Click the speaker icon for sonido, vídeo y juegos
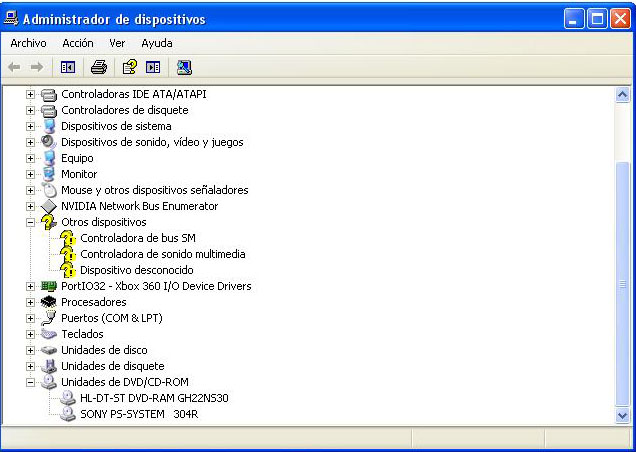This screenshot has height=452, width=636. pyautogui.click(x=49, y=142)
